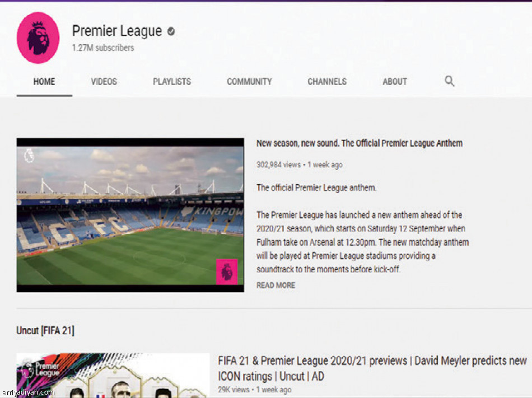The width and height of the screenshot is (532, 398).
Task: Click the verified badge next to channel name
Action: [x=171, y=32]
